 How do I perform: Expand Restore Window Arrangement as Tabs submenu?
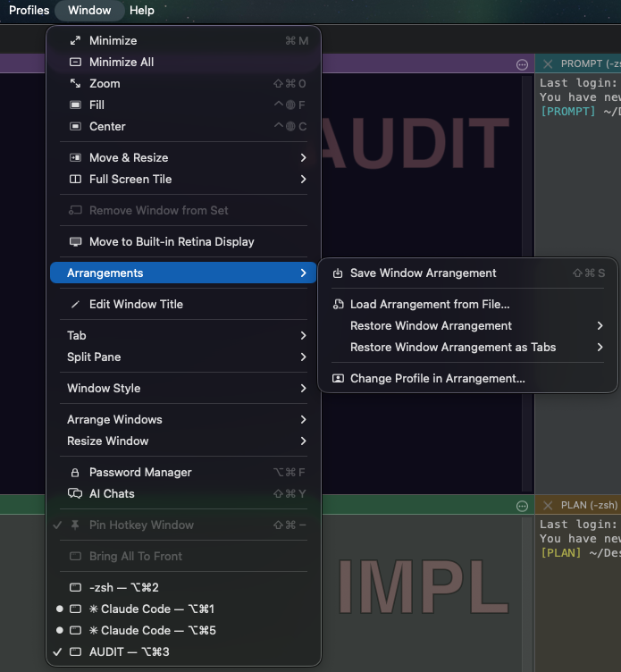467,347
